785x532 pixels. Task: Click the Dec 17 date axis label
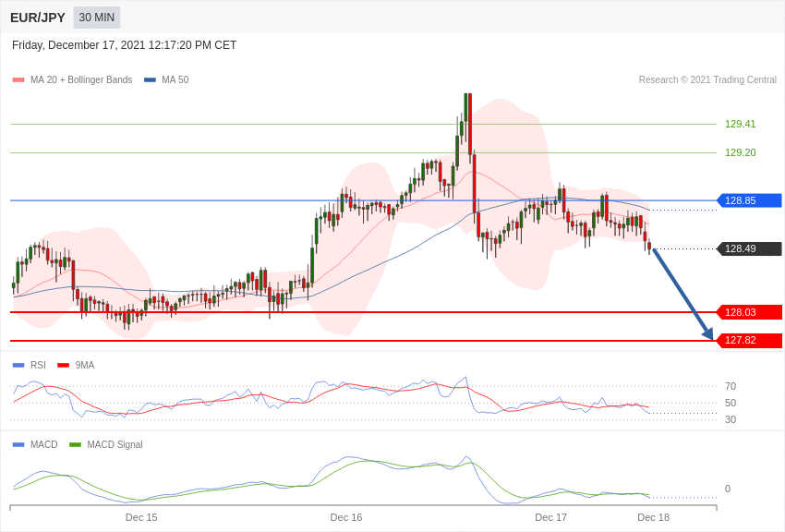click(550, 517)
